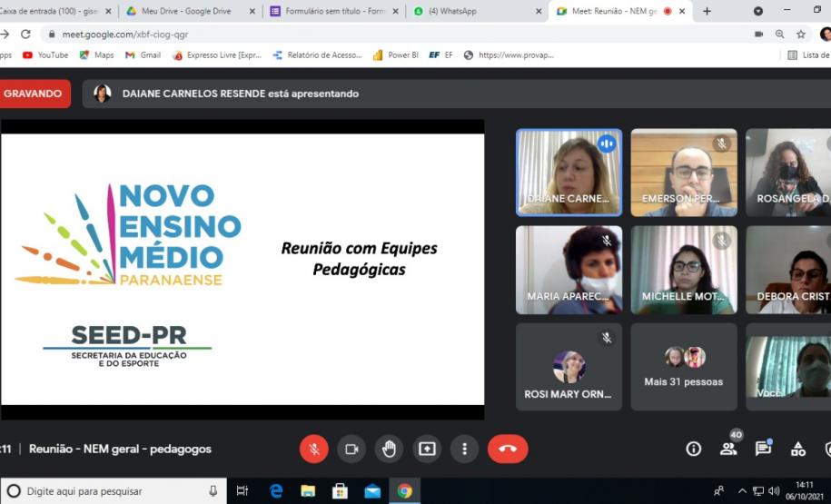Select Daiane Carne video tile
This screenshot has height=504, width=831.
(x=569, y=173)
